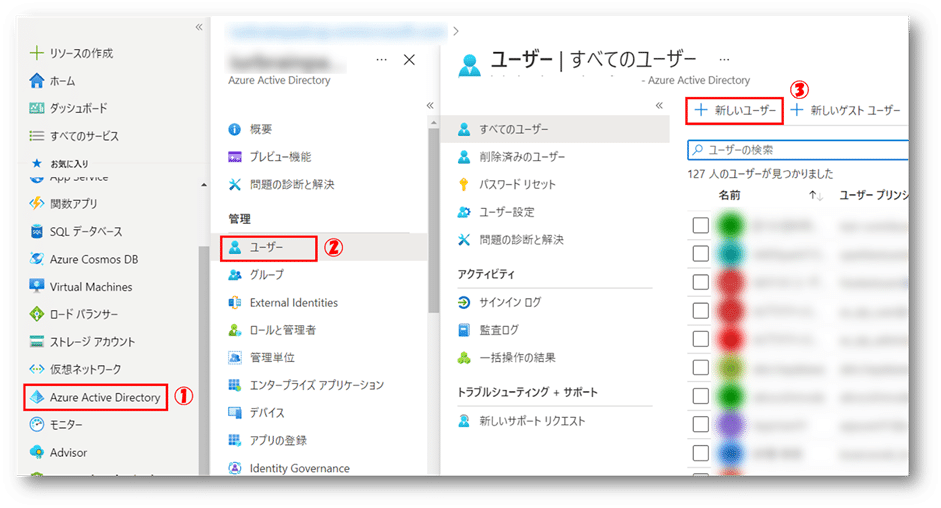Check the third user row checkbox
The height and width of the screenshot is (508, 941).
coord(700,282)
